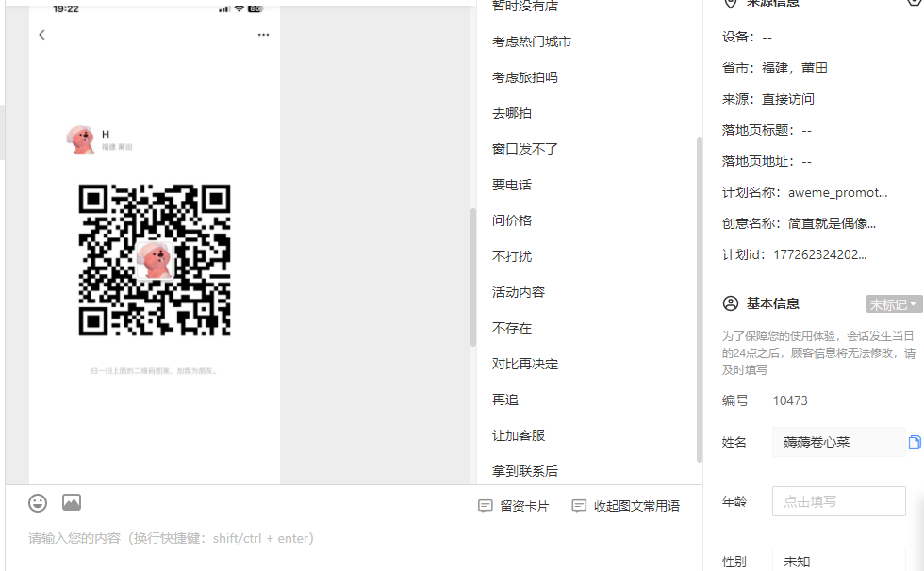This screenshot has height=571, width=924.
Task: Open the emoji picker
Action: pyautogui.click(x=38, y=503)
